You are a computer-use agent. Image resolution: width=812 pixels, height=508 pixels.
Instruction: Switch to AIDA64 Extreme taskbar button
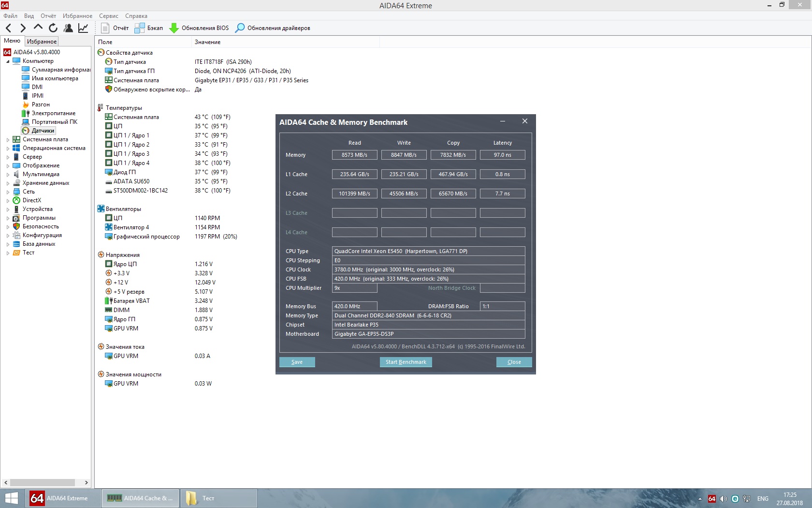pos(63,498)
